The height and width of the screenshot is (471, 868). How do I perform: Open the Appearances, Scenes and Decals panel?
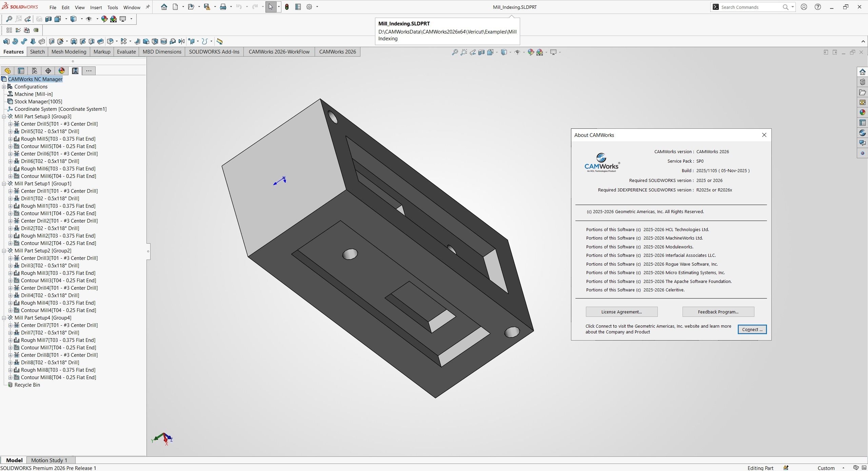pyautogui.click(x=863, y=112)
